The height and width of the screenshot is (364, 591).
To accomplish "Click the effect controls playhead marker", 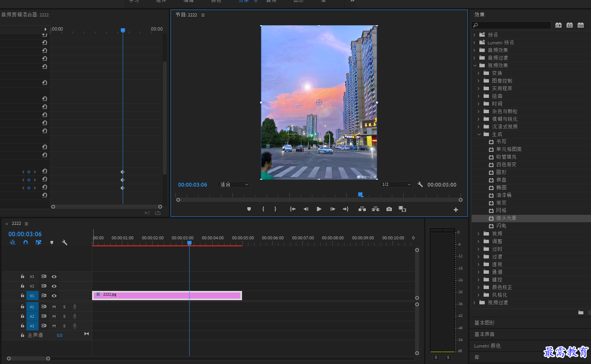I will [x=123, y=30].
